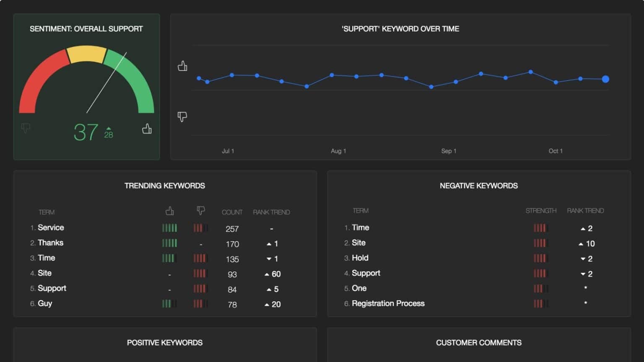The width and height of the screenshot is (644, 362).
Task: Click the red strength bars for Hold
Action: (540, 258)
